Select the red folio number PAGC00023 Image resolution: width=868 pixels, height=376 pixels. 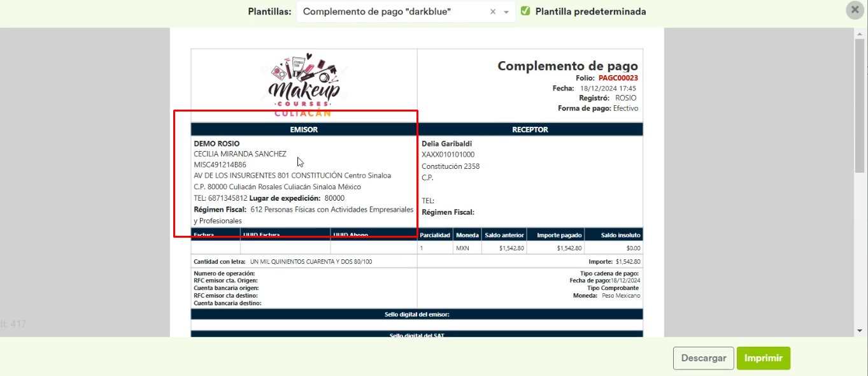coord(618,78)
